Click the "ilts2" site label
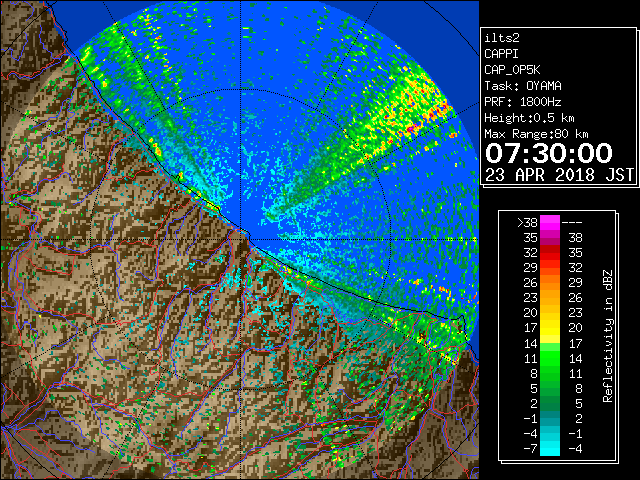The height and width of the screenshot is (480, 640). [502, 38]
